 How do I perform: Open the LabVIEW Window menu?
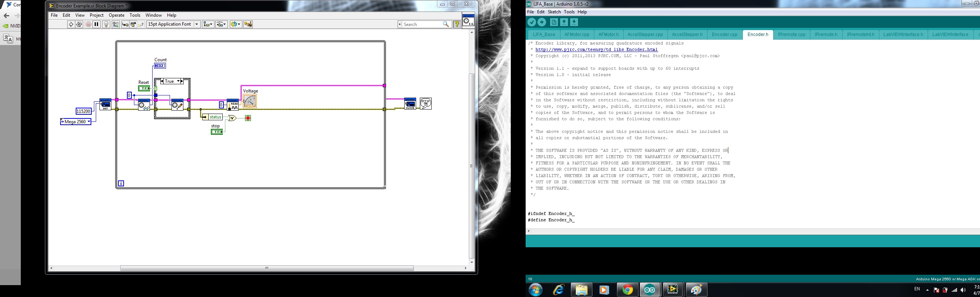[154, 15]
